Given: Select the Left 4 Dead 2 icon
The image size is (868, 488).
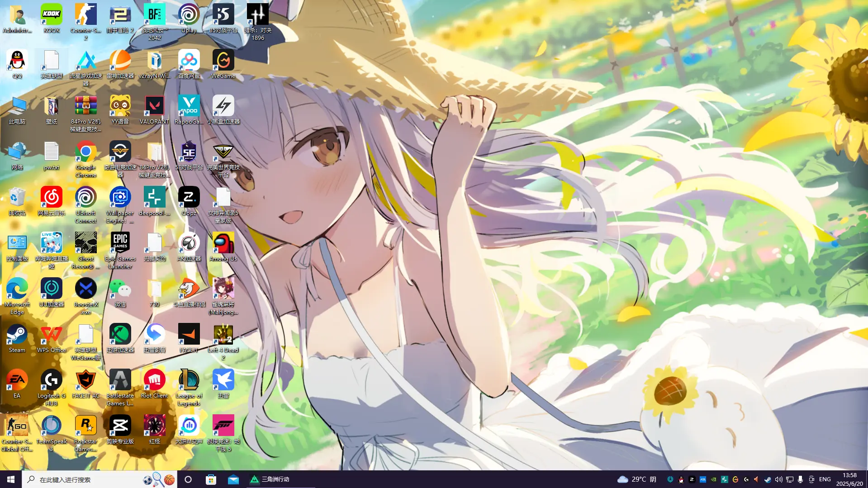Looking at the screenshot, I should (223, 342).
